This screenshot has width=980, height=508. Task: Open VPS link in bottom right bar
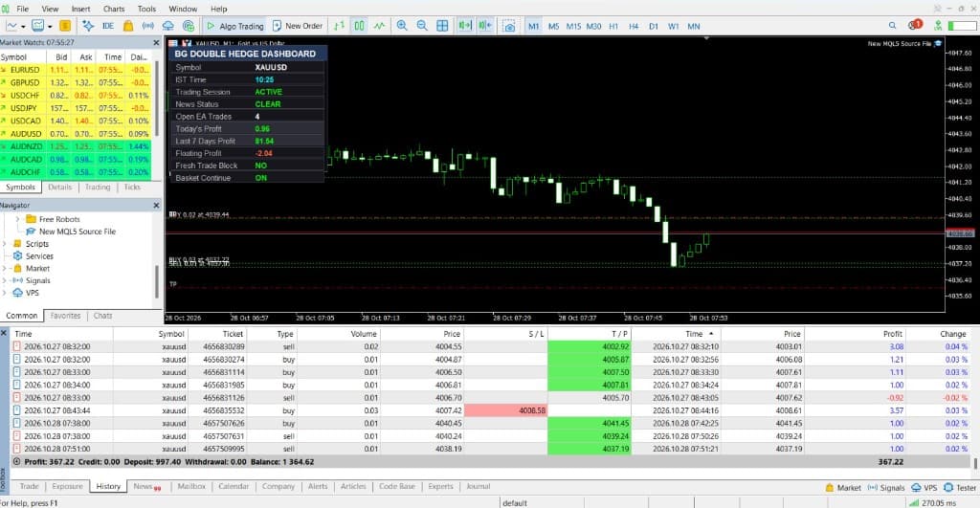coord(924,487)
